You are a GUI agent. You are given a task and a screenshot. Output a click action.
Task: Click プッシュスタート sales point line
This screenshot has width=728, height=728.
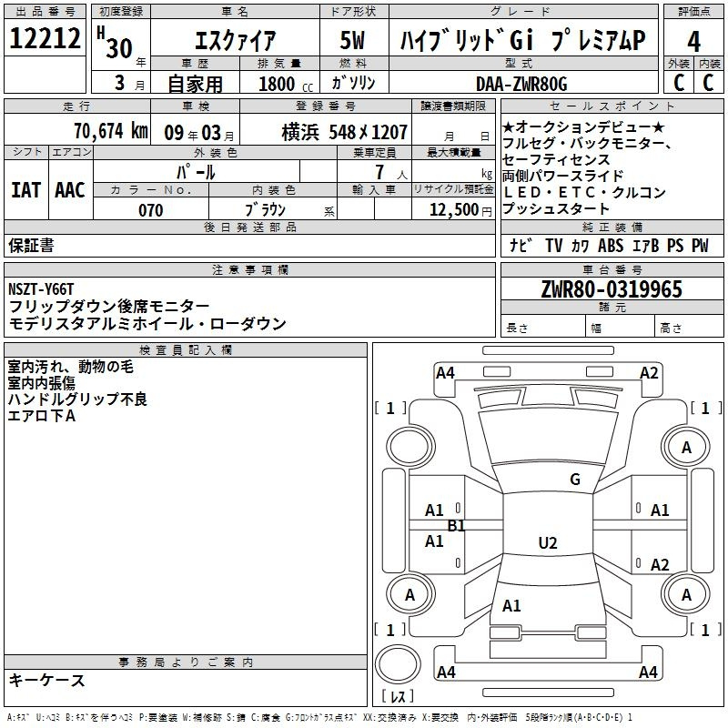coord(556,208)
